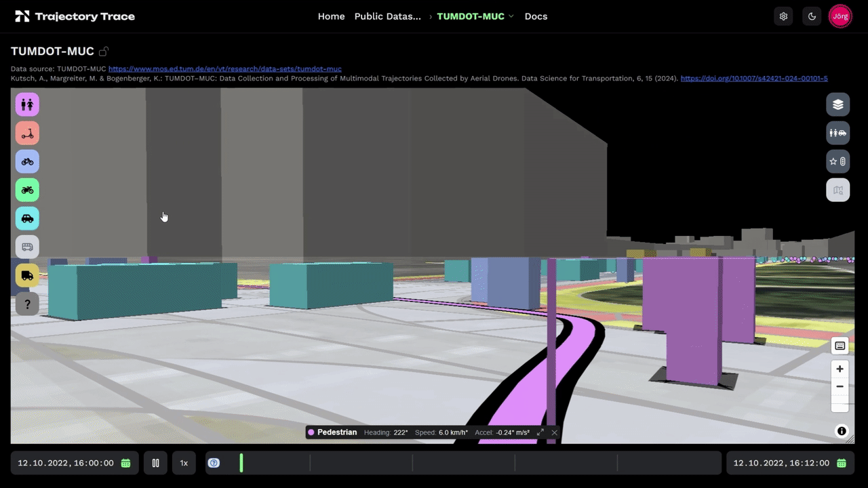The image size is (868, 488).
Task: Open the Jörg user avatar menu
Action: [840, 16]
